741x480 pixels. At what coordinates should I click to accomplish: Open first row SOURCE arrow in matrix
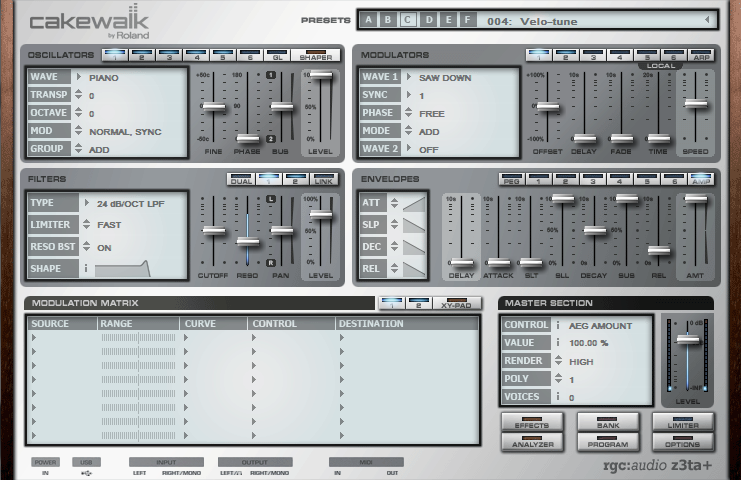pyautogui.click(x=34, y=337)
